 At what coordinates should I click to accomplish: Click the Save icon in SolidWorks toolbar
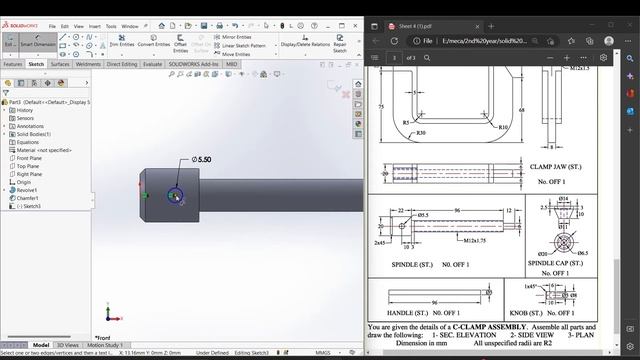tap(204, 26)
